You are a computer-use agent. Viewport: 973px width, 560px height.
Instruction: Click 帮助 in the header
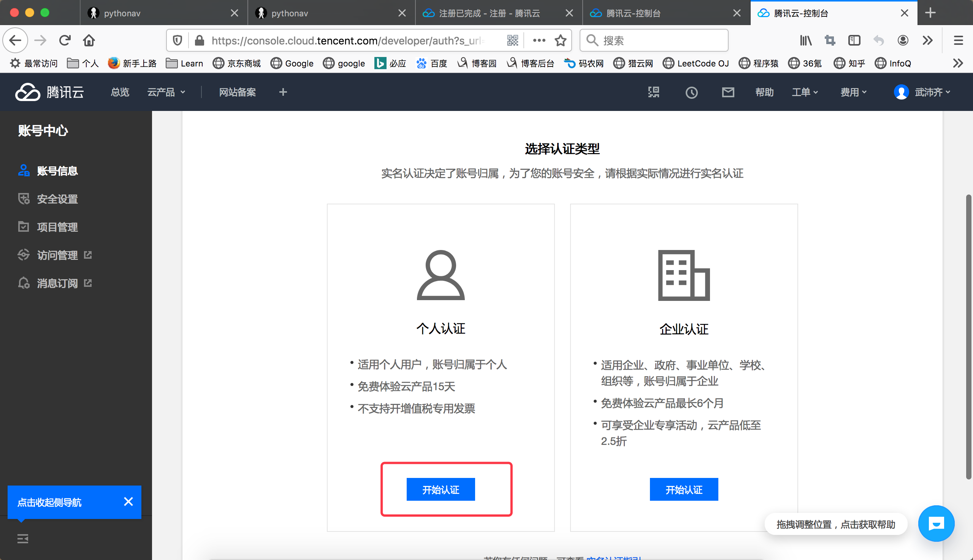(764, 92)
